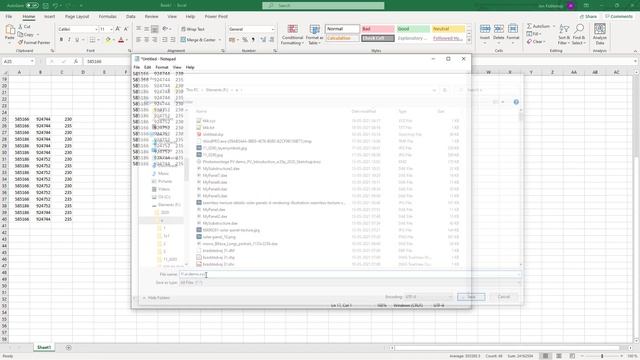
Task: Switch to the Data ribbon tab
Action: [131, 16]
